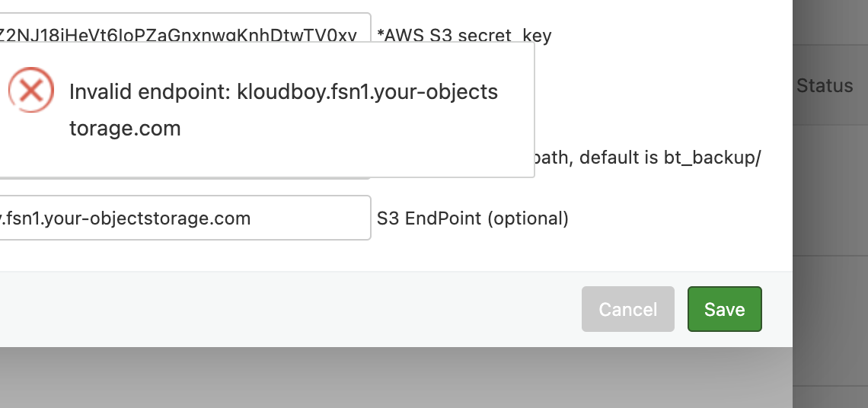This screenshot has height=408, width=868.
Task: Click the "*AWS S3 secret_key" label
Action: (464, 35)
